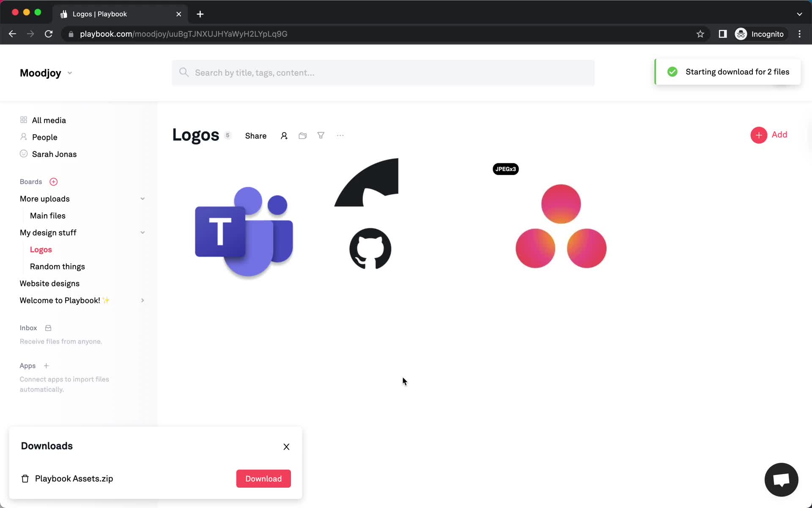
Task: Click the save/collection icon
Action: pyautogui.click(x=302, y=136)
